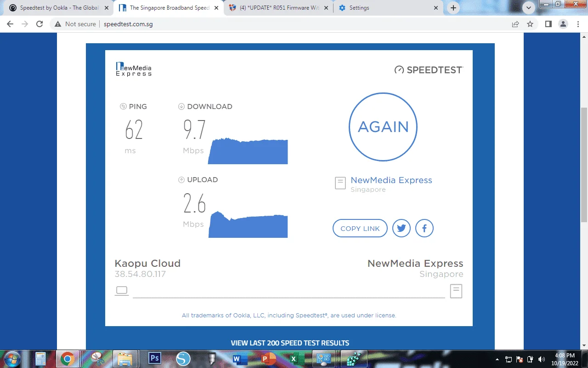Click the server icon beside NewMedia Express link
Image resolution: width=588 pixels, height=368 pixels.
340,183
